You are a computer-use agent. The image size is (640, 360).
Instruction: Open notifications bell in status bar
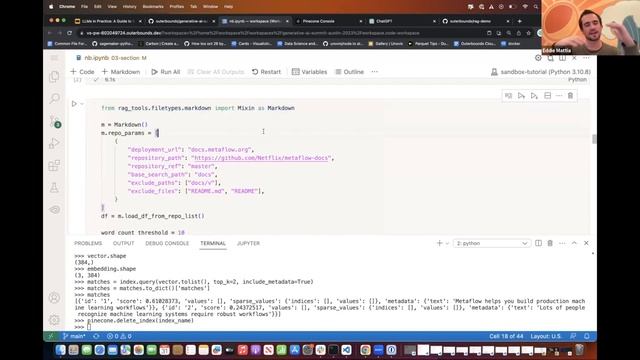point(587,336)
